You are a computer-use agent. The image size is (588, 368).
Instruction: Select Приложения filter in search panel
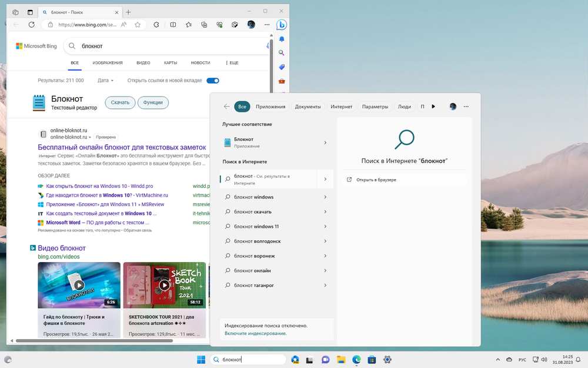(x=270, y=107)
